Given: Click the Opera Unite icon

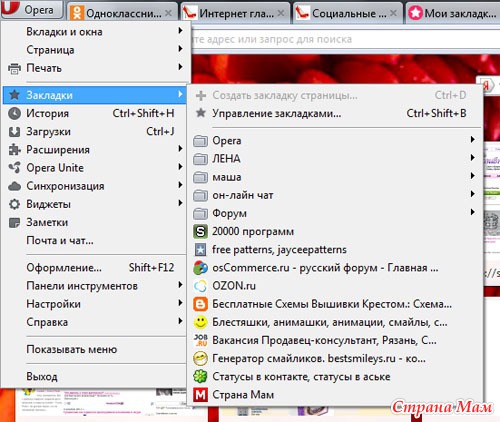Looking at the screenshot, I should click(14, 168).
